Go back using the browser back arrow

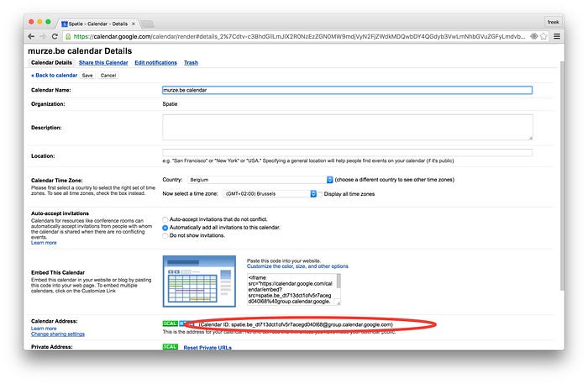(x=32, y=36)
